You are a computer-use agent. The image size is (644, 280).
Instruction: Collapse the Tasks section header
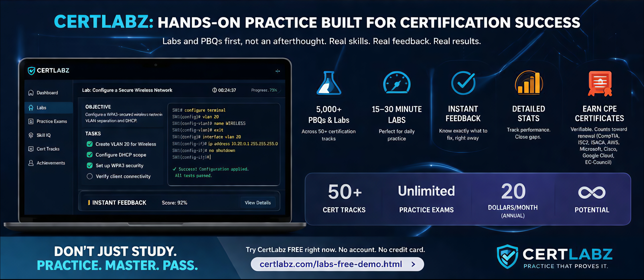point(93,133)
